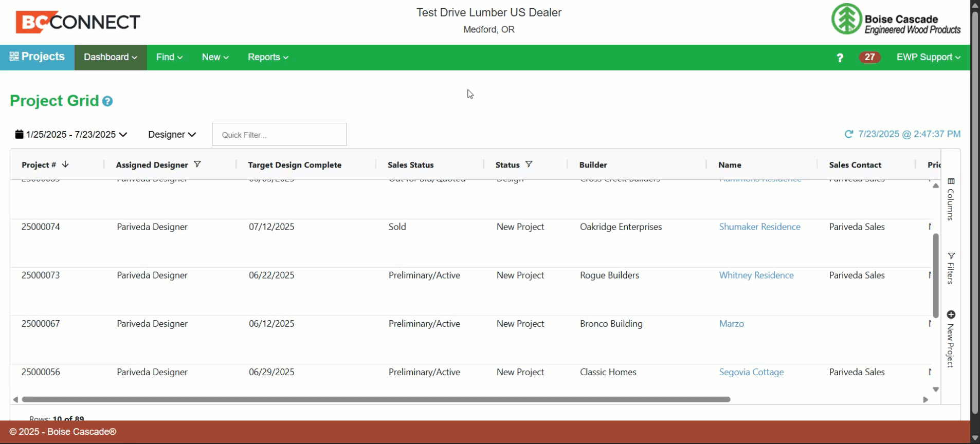Open the Segovia Cottage project link
Viewport: 980px width, 444px height.
[x=751, y=372]
